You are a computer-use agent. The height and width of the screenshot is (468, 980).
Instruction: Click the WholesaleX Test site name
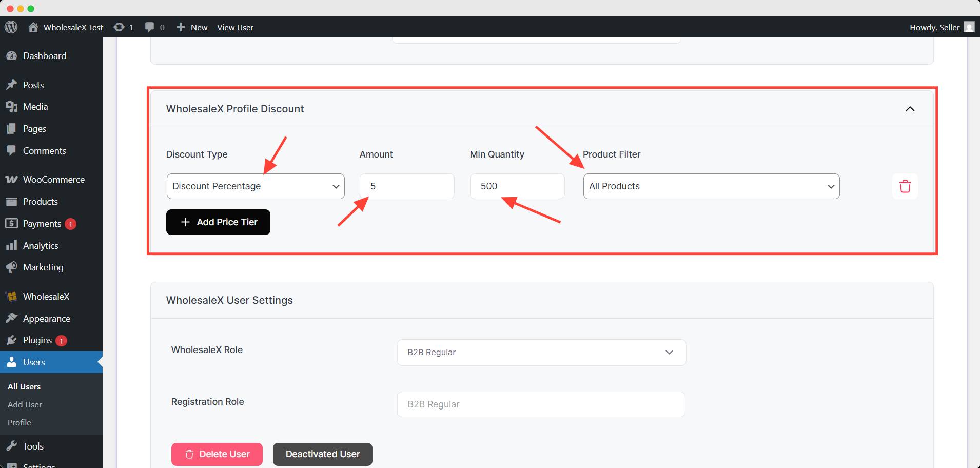tap(73, 27)
